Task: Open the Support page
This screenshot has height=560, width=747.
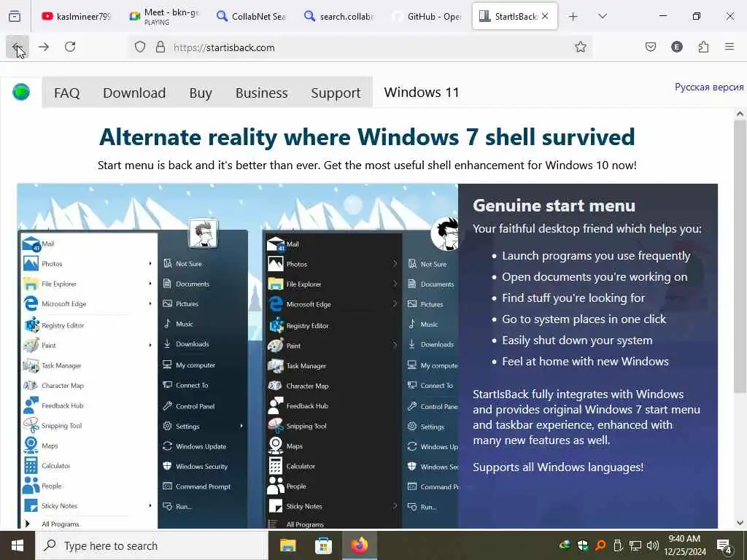Action: [336, 93]
